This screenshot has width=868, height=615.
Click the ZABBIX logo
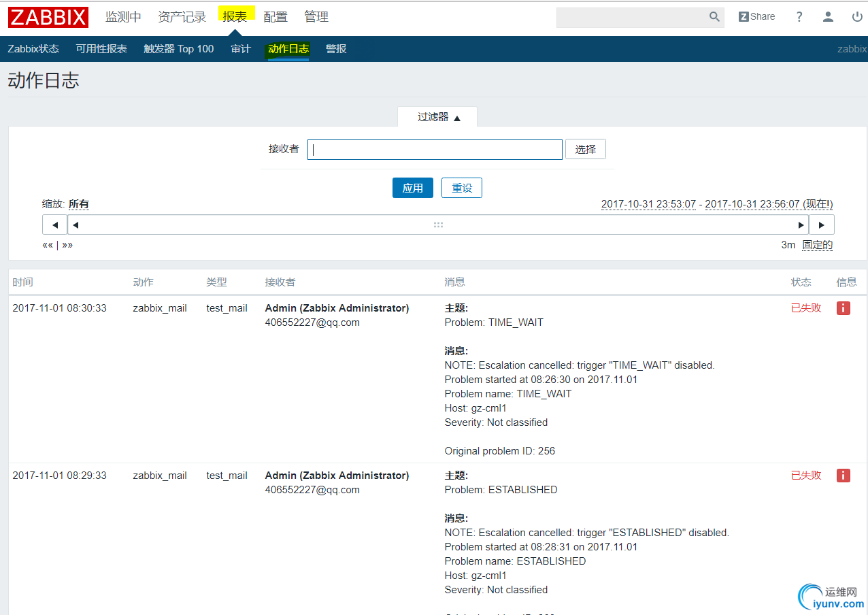(48, 17)
